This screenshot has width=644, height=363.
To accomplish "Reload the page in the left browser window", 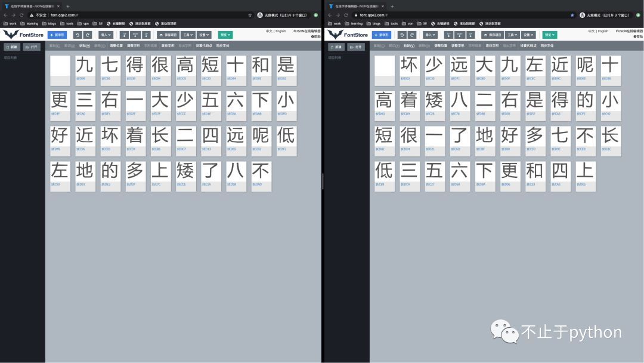I will pos(22,15).
